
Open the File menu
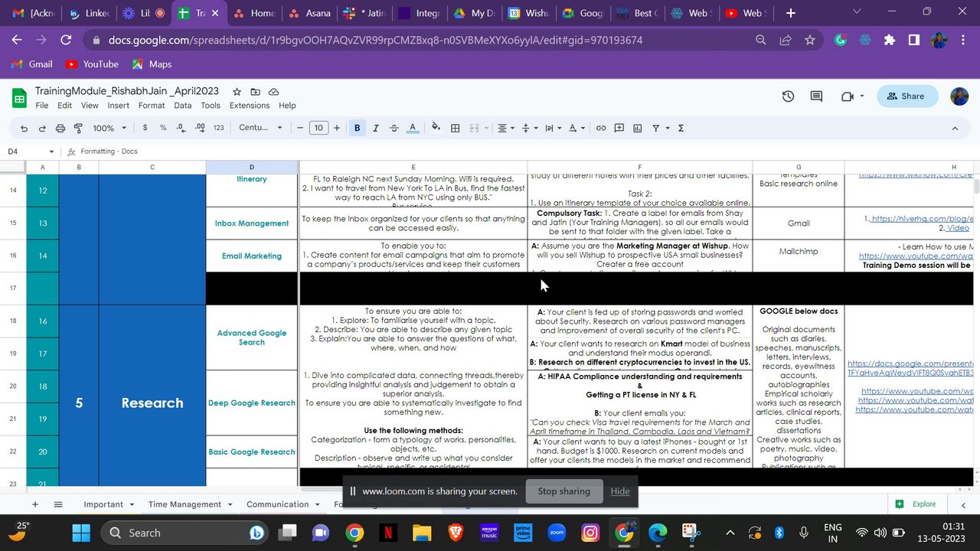pos(42,106)
